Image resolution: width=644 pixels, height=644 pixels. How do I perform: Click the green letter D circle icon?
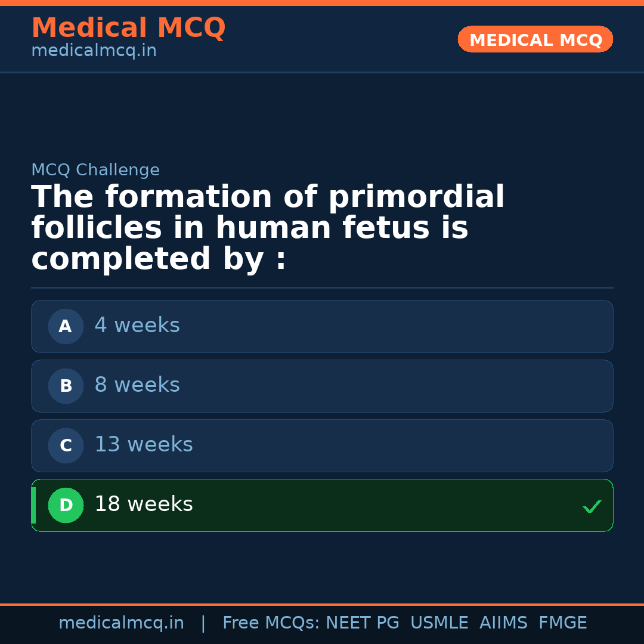66,505
